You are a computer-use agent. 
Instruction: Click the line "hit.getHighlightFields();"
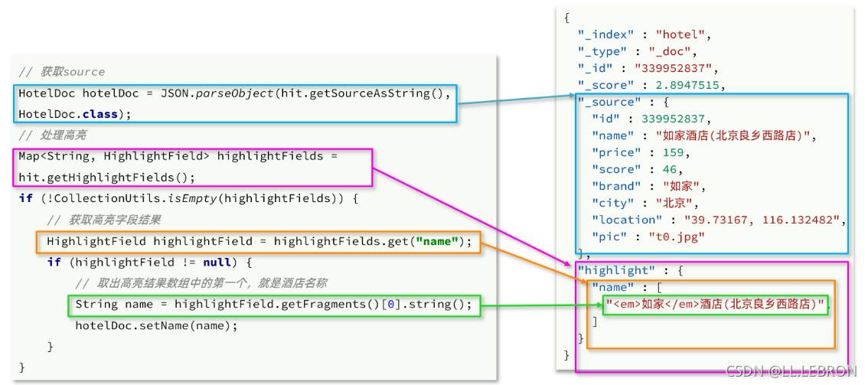coord(107,178)
